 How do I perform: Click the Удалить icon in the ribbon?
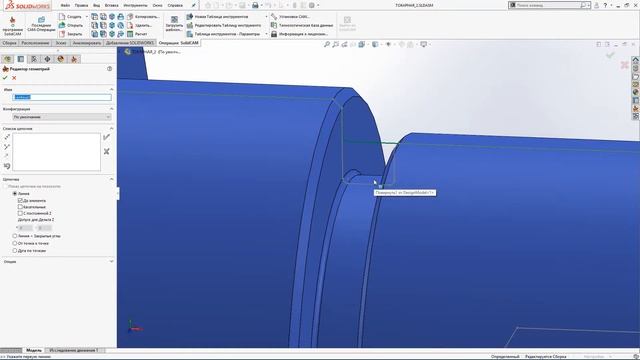pos(130,25)
